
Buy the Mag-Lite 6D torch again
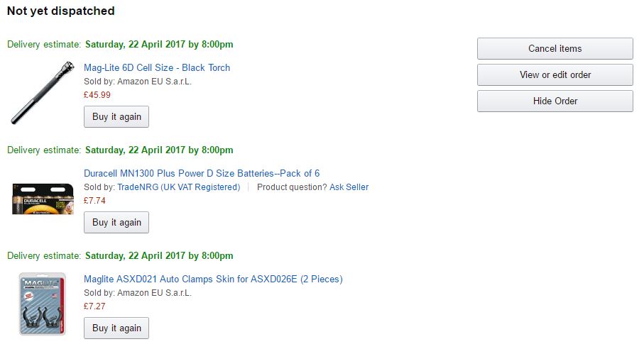tap(116, 117)
